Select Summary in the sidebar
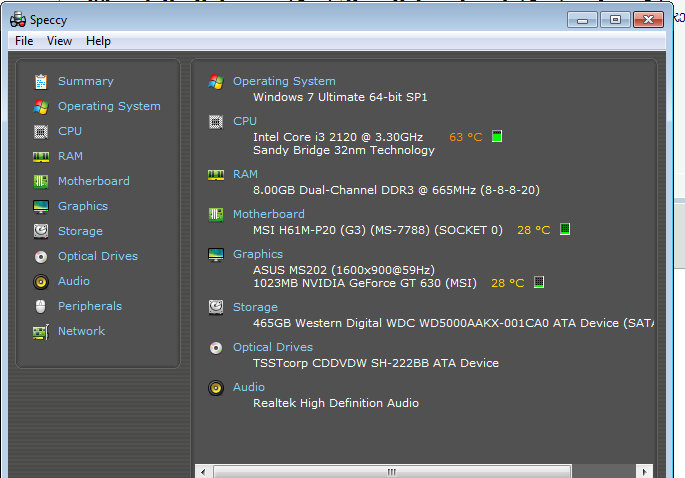 coord(86,81)
